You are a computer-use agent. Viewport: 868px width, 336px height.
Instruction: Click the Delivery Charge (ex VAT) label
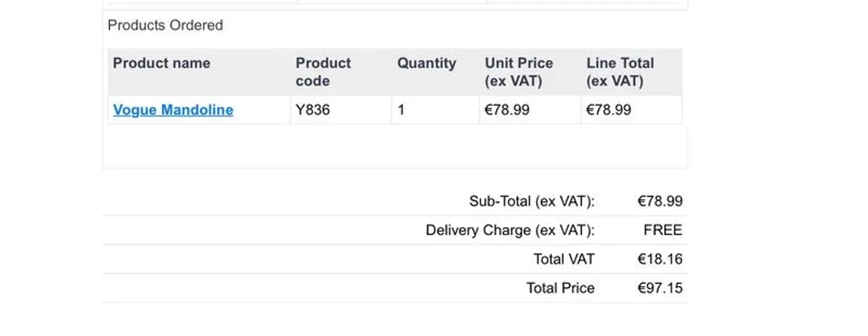[510, 230]
